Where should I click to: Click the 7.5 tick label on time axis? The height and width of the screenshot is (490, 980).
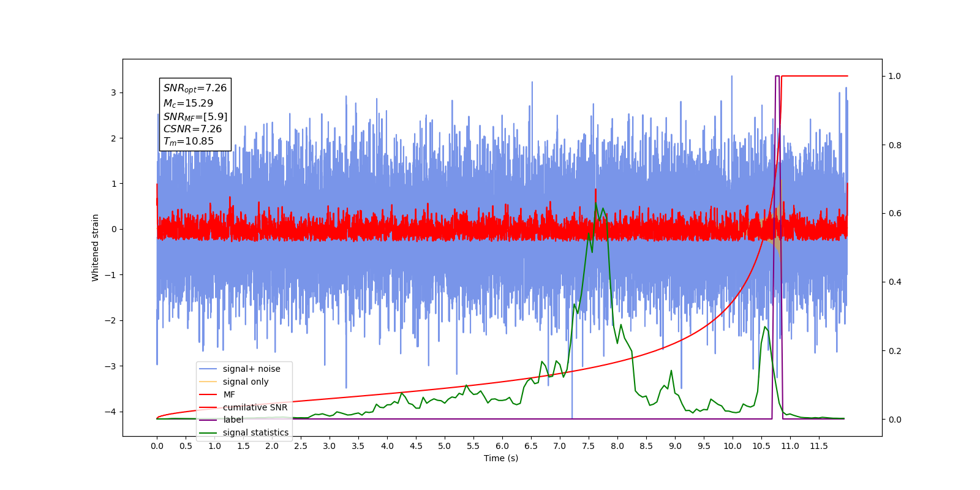(588, 446)
